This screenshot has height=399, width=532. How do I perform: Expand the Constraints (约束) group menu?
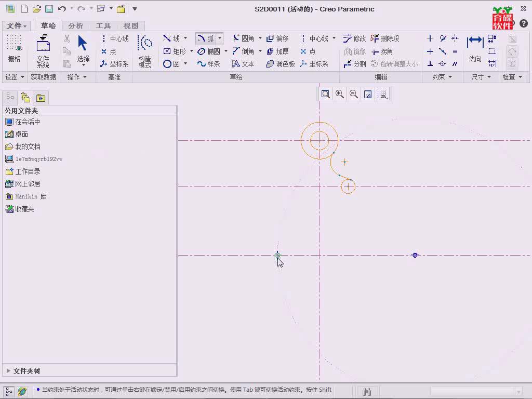coord(442,77)
